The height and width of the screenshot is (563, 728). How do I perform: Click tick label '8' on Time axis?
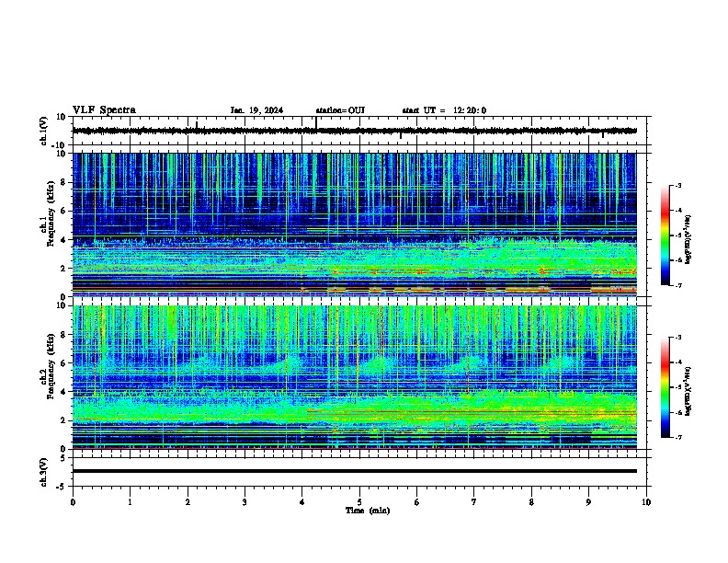click(x=531, y=502)
